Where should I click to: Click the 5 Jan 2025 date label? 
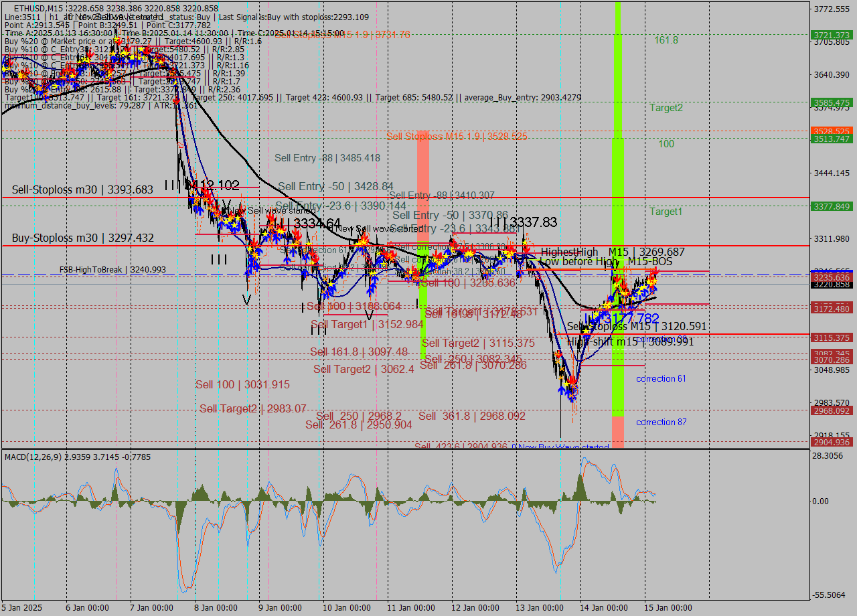(21, 608)
